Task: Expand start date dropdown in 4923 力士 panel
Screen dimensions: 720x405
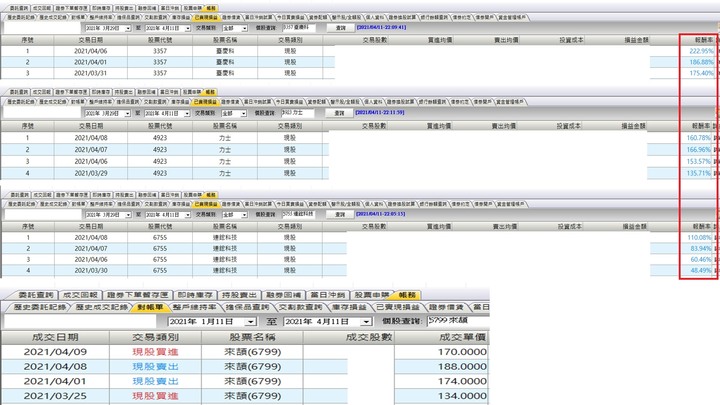Action: click(x=127, y=113)
